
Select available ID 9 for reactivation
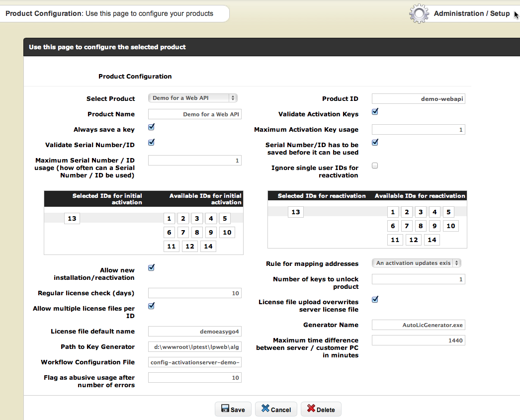pos(435,226)
